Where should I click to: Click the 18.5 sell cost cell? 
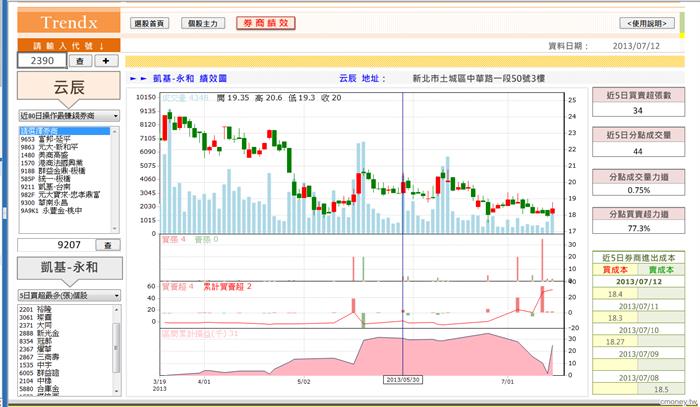pyautogui.click(x=661, y=389)
